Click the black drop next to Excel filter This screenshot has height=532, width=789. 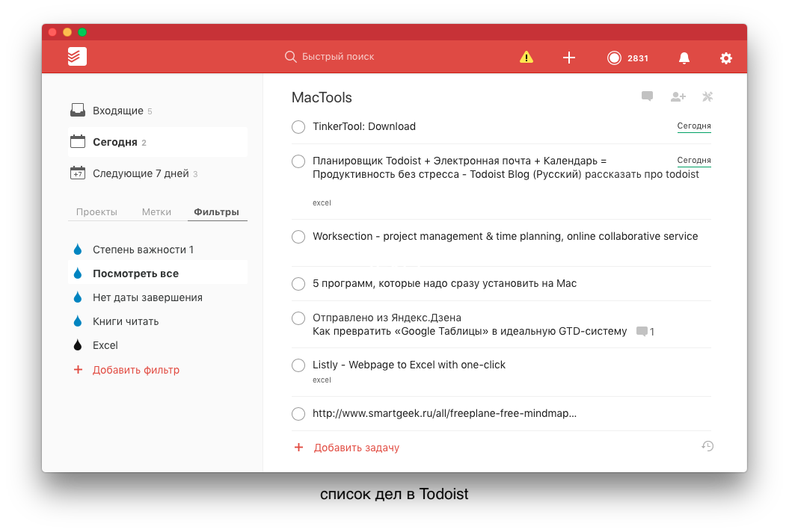click(x=78, y=345)
